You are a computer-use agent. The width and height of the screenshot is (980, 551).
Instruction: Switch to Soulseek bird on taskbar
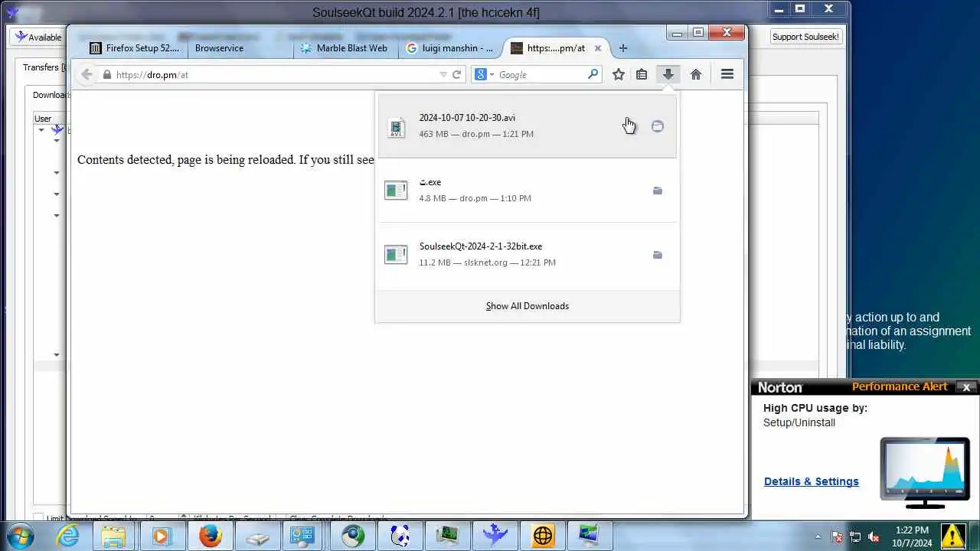[x=495, y=536]
